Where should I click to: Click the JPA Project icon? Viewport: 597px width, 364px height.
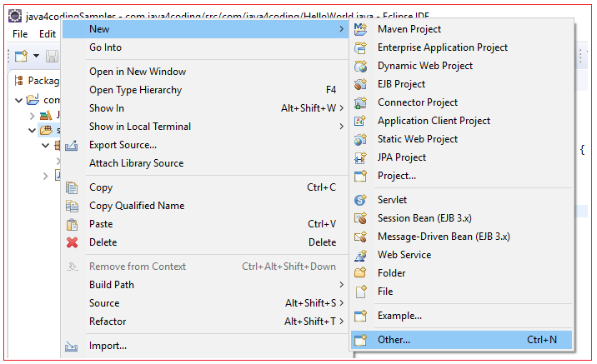[x=360, y=157]
